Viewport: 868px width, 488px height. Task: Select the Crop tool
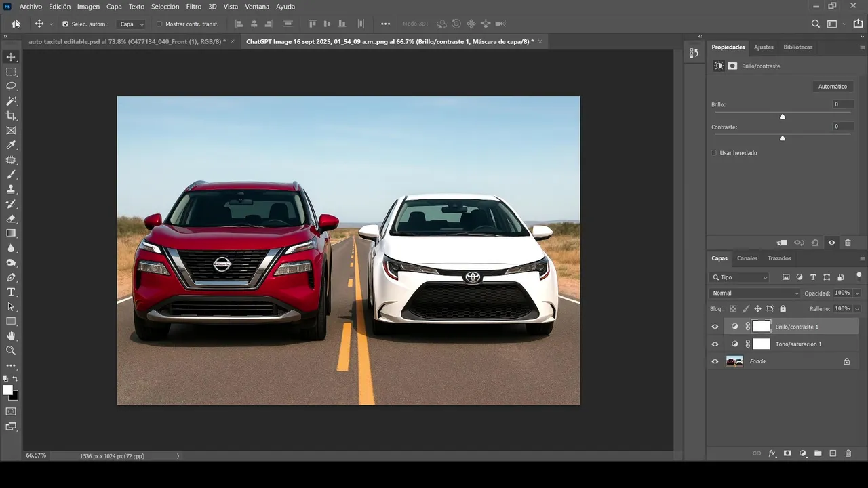tap(11, 116)
